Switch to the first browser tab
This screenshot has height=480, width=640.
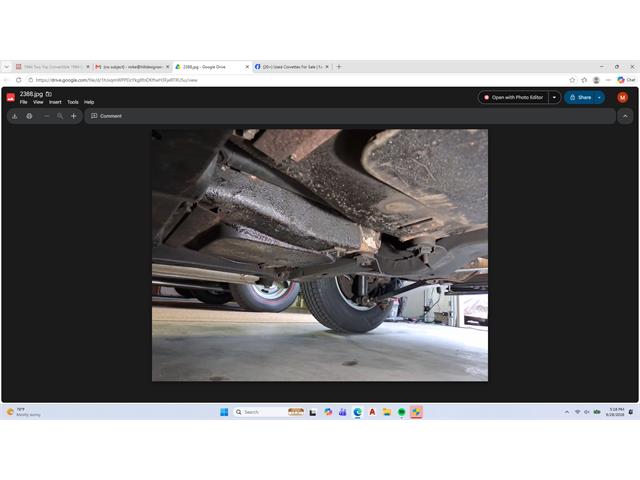tap(51, 67)
